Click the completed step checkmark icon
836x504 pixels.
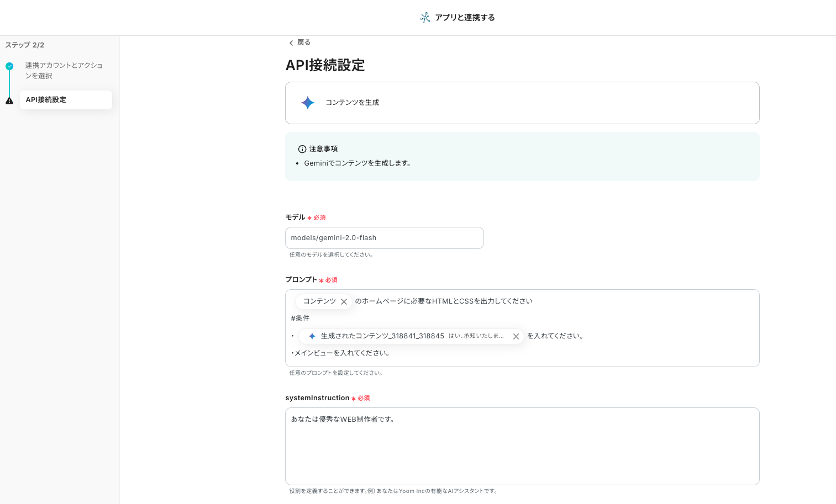tap(9, 66)
